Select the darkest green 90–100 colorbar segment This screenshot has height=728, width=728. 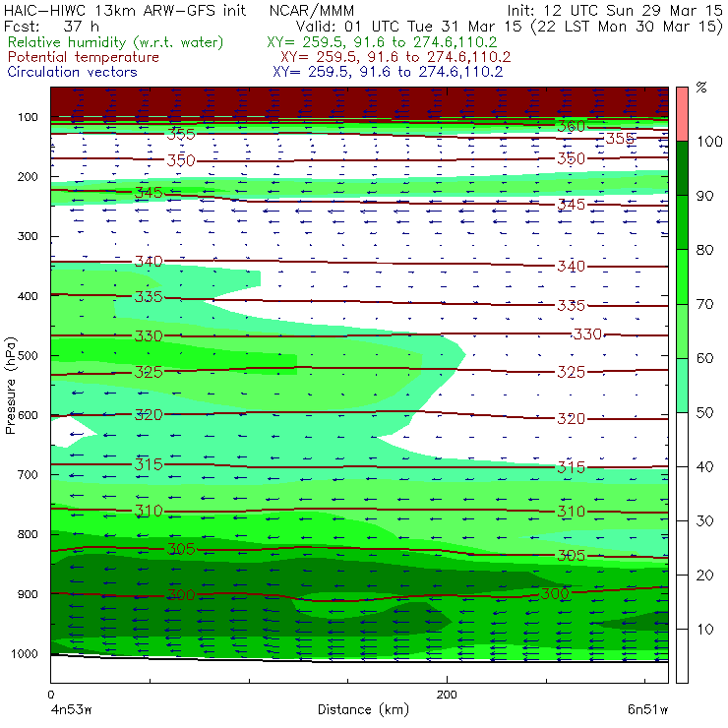[682, 168]
